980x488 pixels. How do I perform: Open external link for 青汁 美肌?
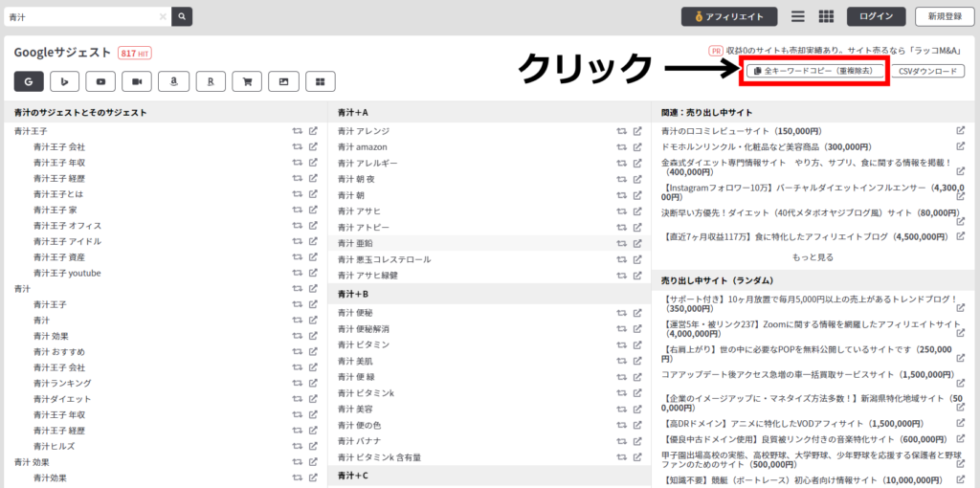tap(637, 361)
